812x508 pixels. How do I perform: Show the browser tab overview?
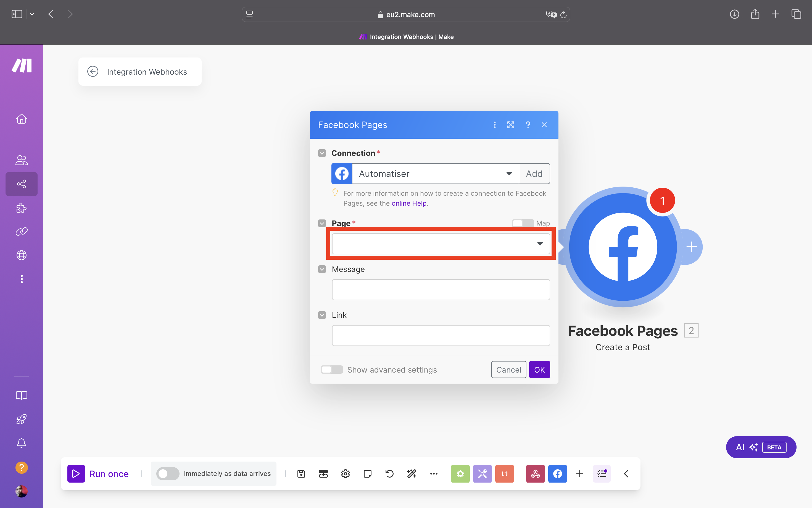796,14
